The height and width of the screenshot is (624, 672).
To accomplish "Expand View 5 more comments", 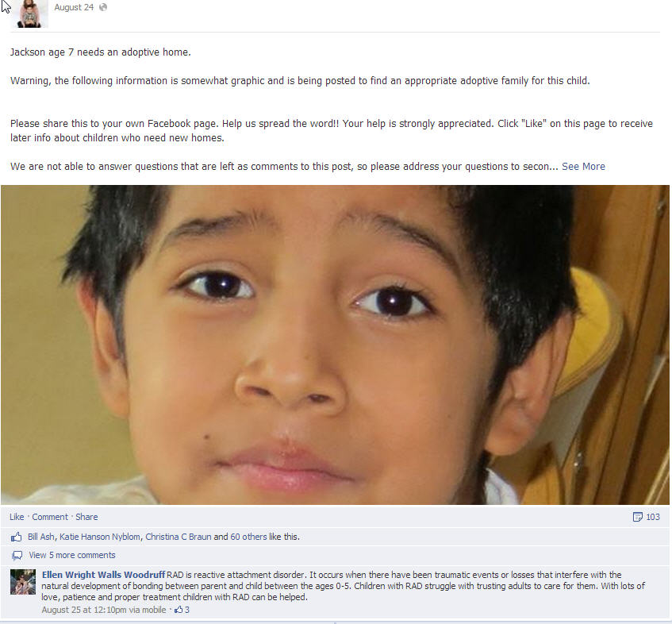I will [72, 555].
